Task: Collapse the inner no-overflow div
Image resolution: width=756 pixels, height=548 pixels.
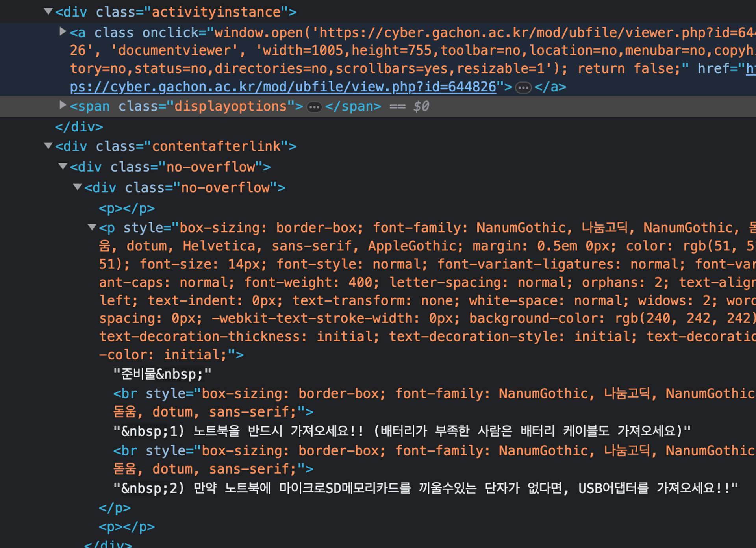Action: [x=77, y=187]
